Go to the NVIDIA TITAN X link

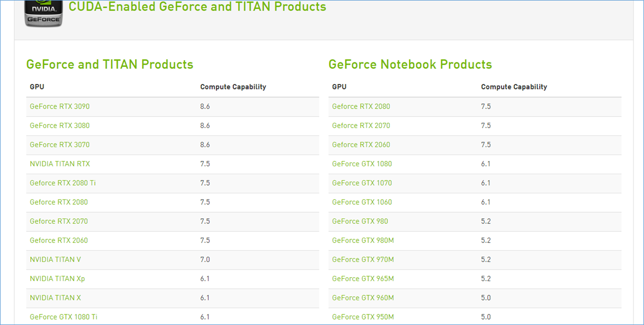(56, 297)
